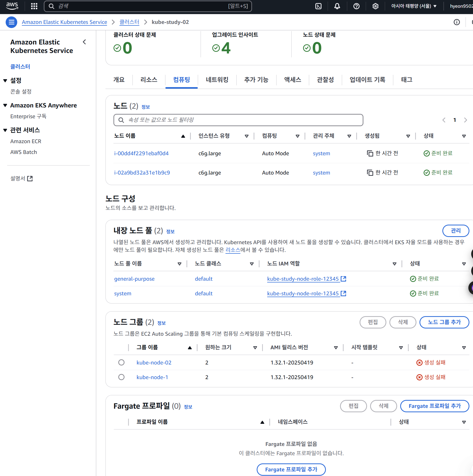Open the 인스턴스 유형 column filter dropdown

pyautogui.click(x=247, y=136)
